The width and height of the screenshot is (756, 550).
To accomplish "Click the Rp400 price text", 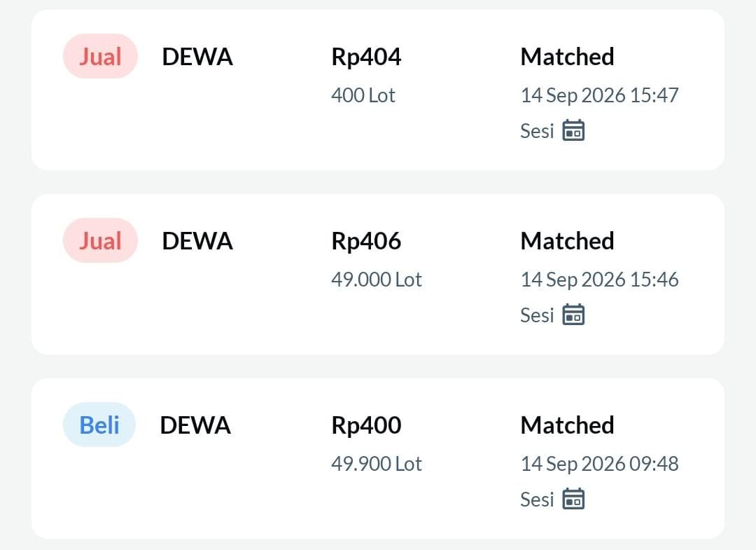I will (366, 426).
